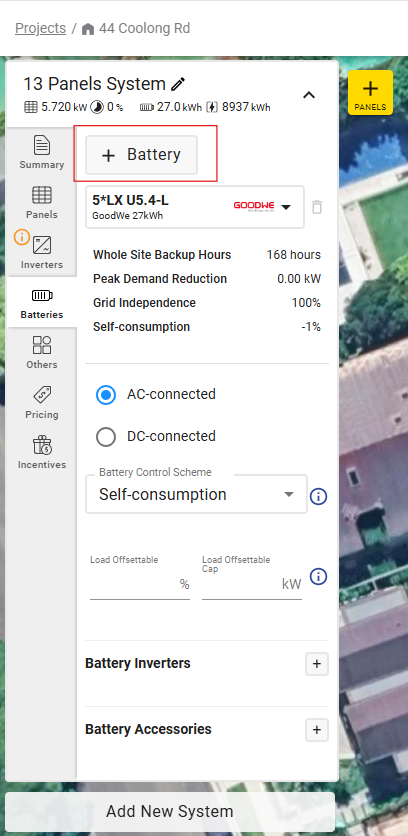Open the GoodWe 5*LX U5.4-L battery dropdown
This screenshot has width=408, height=836.
point(195,207)
